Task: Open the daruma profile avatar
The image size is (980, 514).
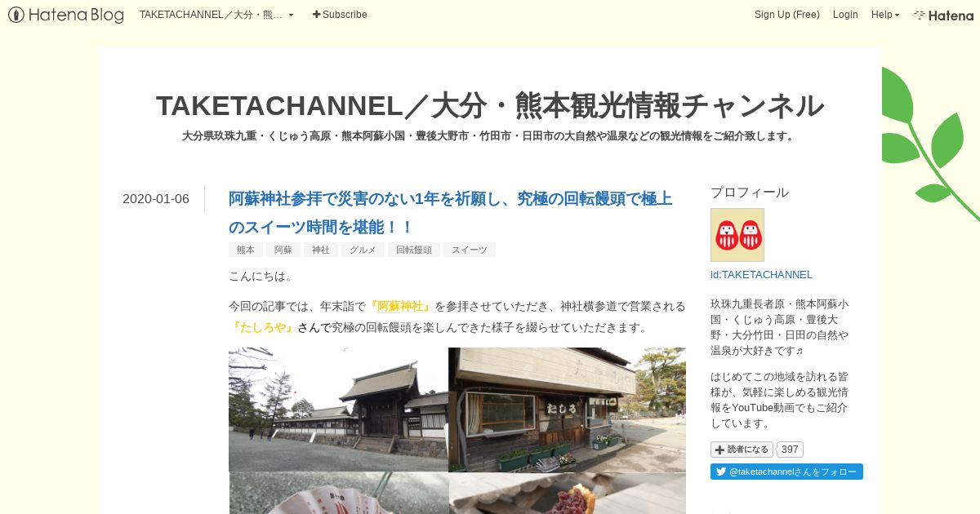Action: [737, 235]
